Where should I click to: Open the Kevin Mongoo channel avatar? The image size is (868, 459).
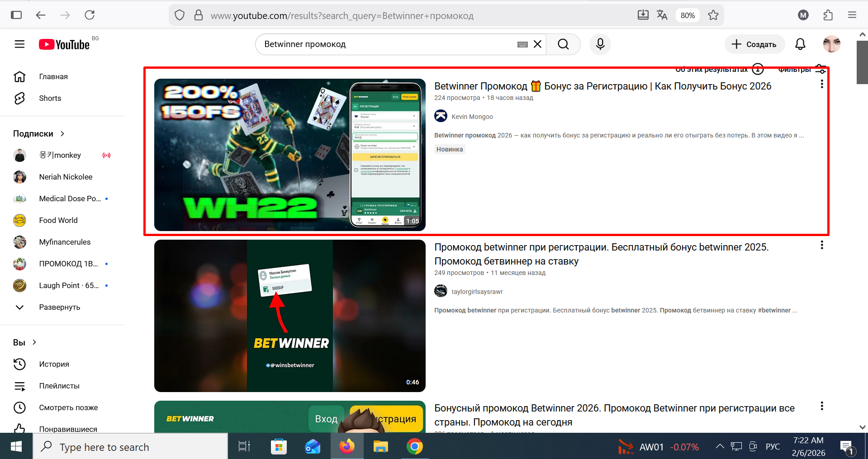(441, 116)
